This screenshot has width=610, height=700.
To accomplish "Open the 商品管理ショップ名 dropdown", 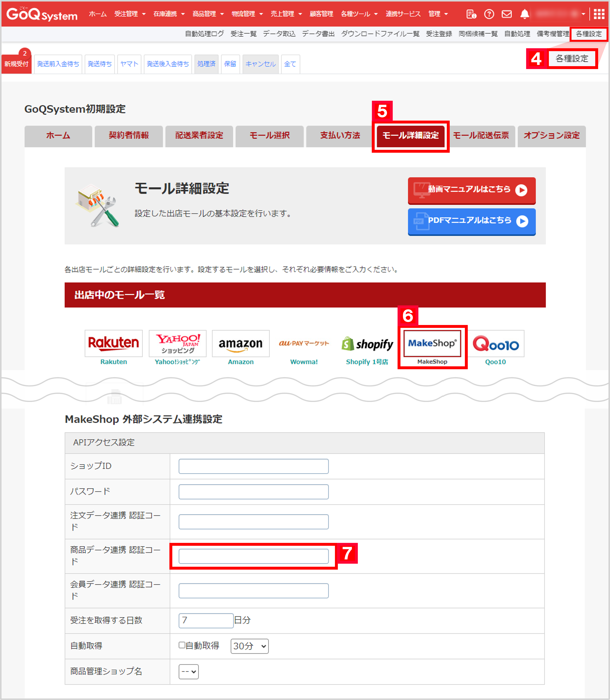I will [188, 671].
